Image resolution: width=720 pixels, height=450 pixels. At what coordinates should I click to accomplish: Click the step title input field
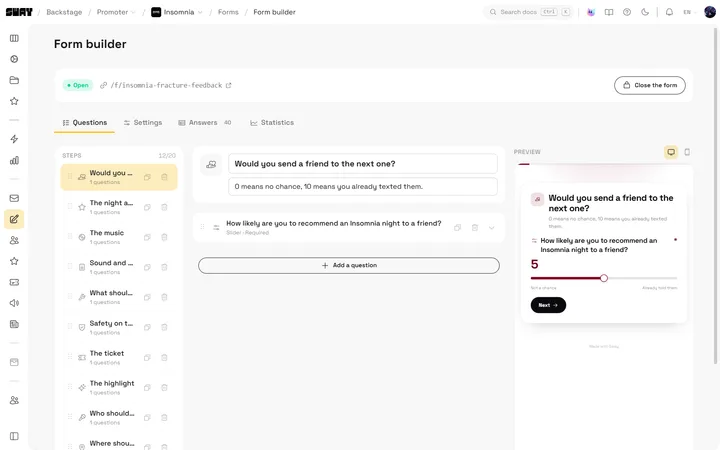[363, 164]
